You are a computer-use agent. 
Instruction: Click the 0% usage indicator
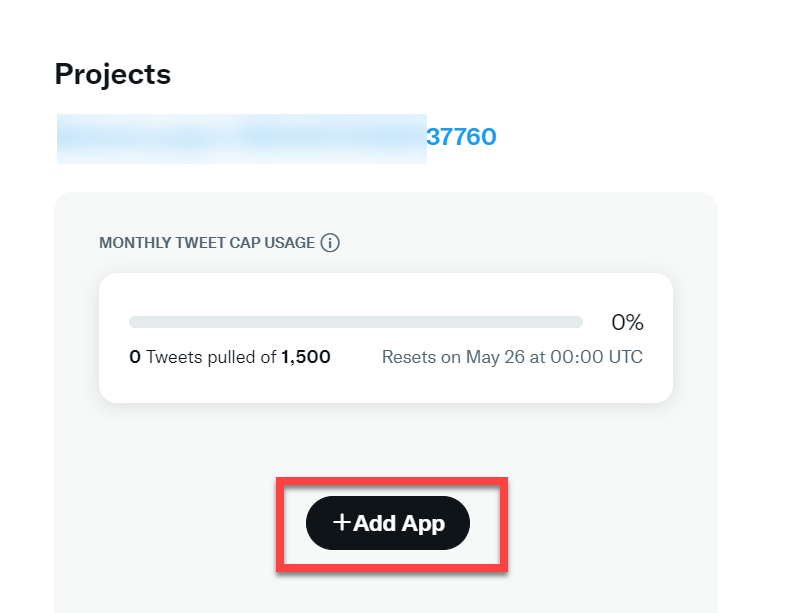click(x=627, y=322)
